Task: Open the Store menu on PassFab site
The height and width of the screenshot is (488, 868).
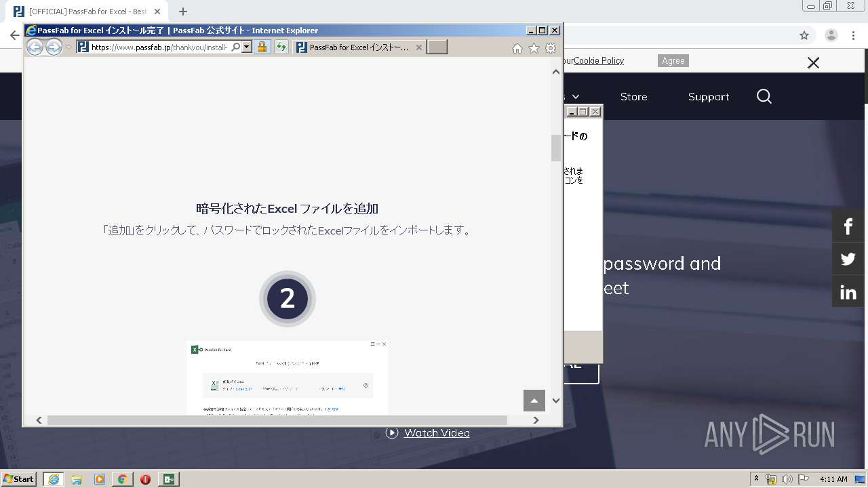Action: tap(633, 96)
